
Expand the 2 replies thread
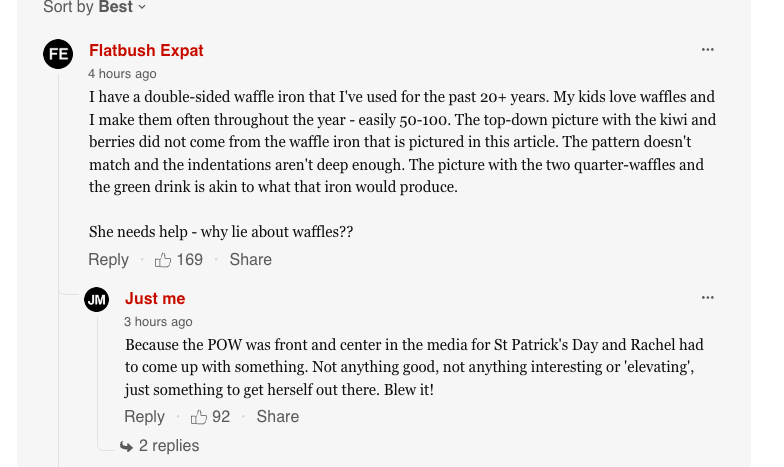[x=168, y=446]
